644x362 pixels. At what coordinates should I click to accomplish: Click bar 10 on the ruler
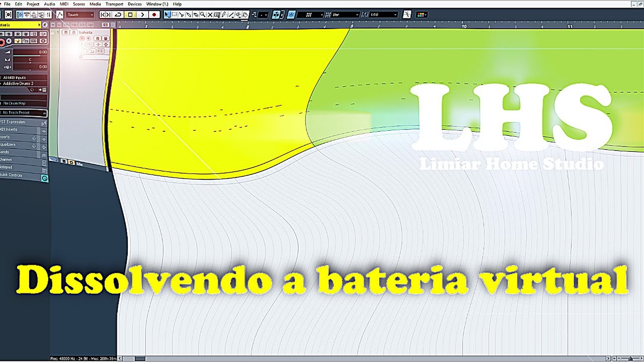tap(464, 25)
